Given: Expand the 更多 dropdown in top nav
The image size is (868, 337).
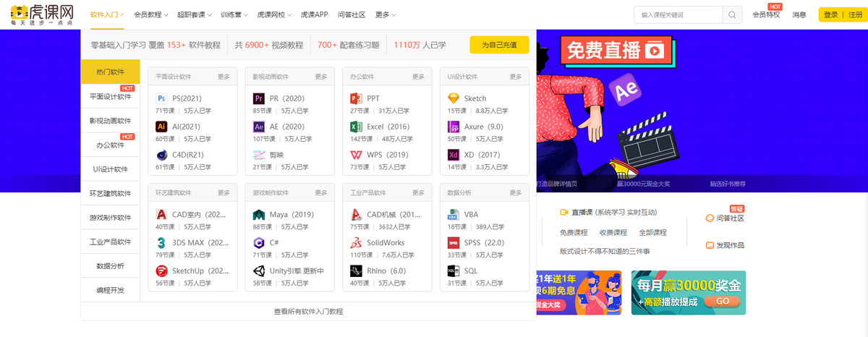Looking at the screenshot, I should 386,14.
